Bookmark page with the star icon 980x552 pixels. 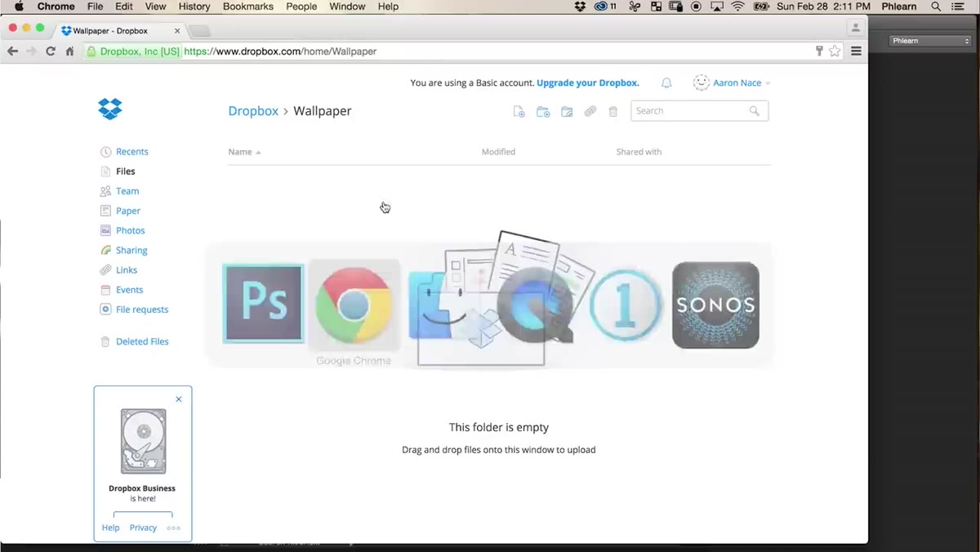835,51
